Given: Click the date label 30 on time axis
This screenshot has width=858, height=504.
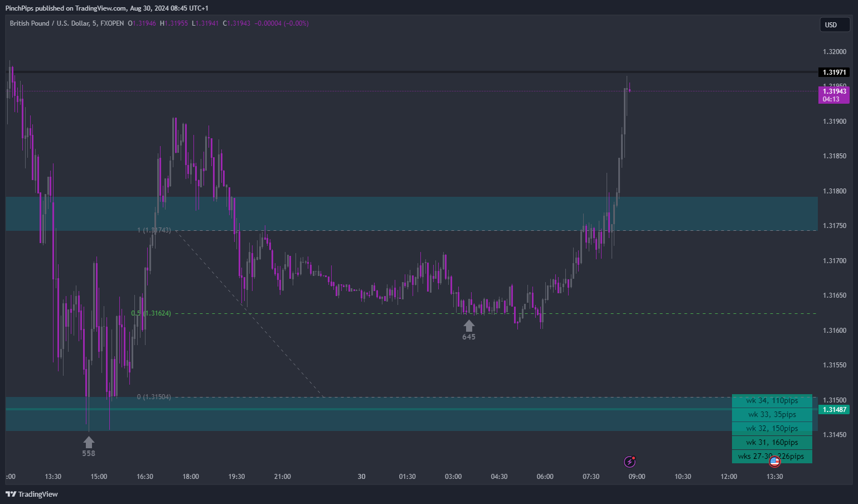Looking at the screenshot, I should [x=362, y=477].
